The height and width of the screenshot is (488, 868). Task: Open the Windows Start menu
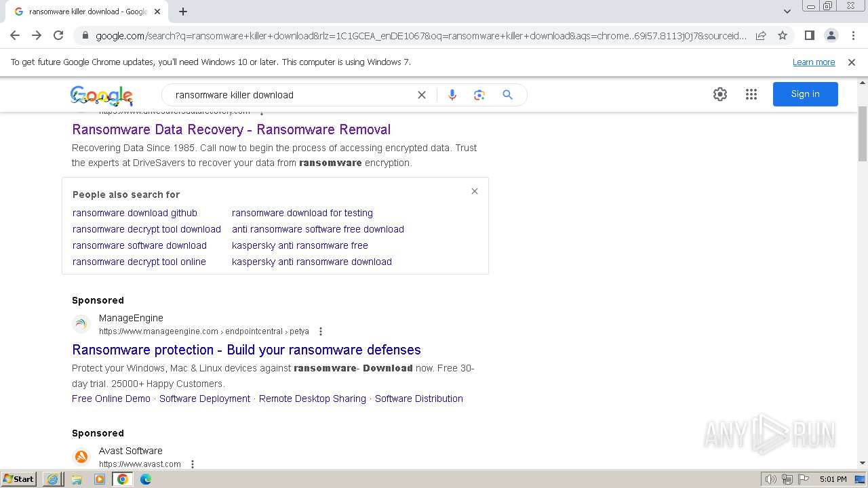coord(18,479)
